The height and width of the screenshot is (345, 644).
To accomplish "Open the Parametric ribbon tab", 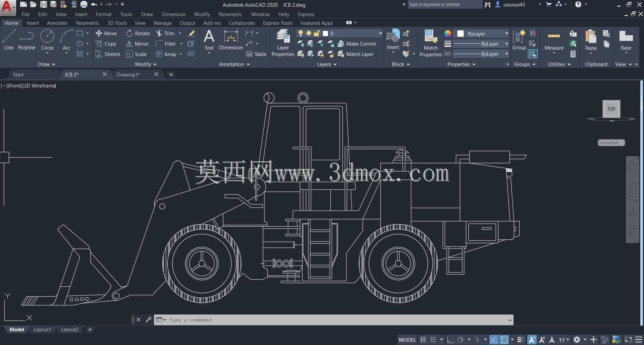I will pyautogui.click(x=87, y=23).
